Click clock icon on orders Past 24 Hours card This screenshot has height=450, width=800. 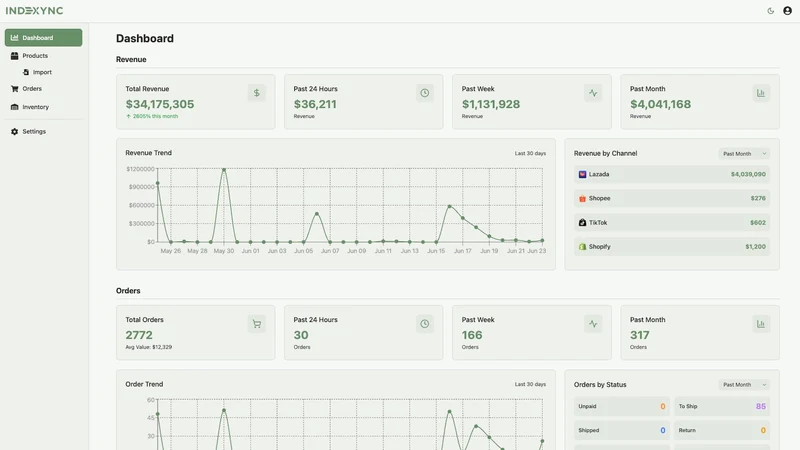tap(424, 324)
